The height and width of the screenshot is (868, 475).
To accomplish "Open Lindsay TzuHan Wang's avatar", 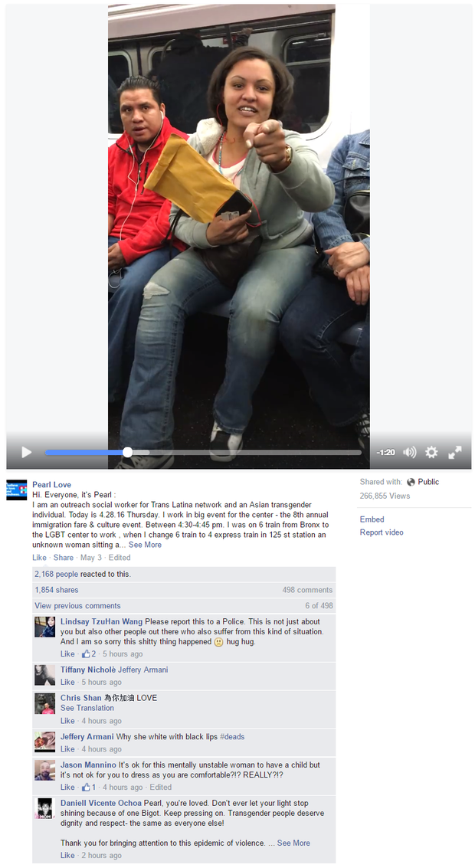I will point(45,627).
